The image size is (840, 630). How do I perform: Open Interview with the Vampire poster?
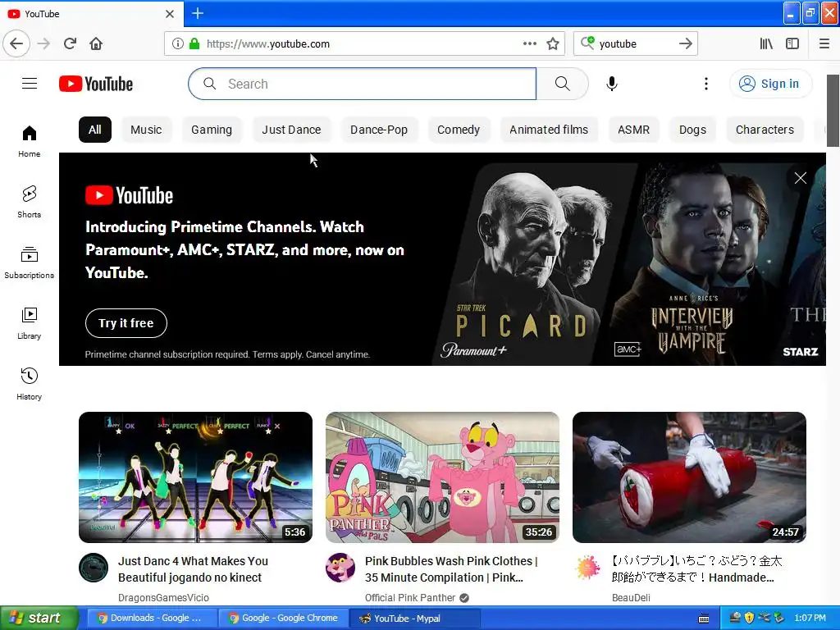click(702, 262)
